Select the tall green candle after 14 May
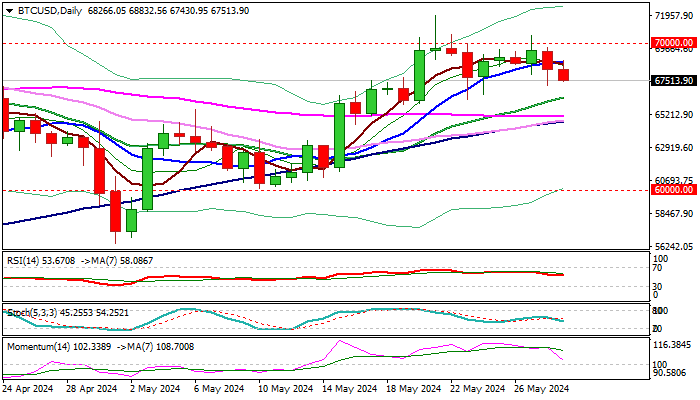 coord(339,135)
